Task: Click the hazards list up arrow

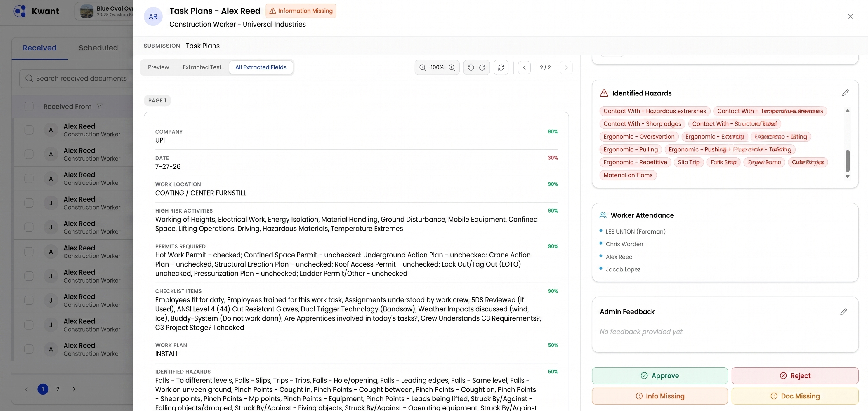Action: [848, 111]
